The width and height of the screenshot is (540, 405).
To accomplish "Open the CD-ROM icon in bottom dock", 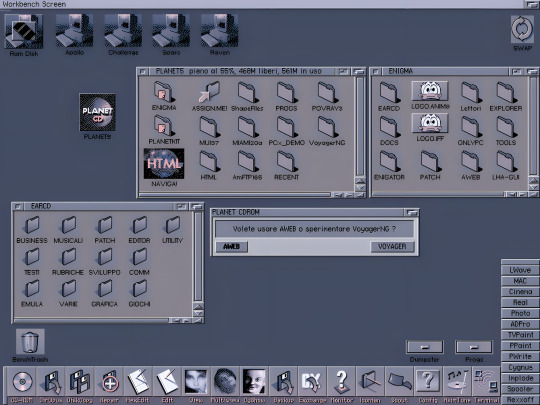I will (22, 382).
